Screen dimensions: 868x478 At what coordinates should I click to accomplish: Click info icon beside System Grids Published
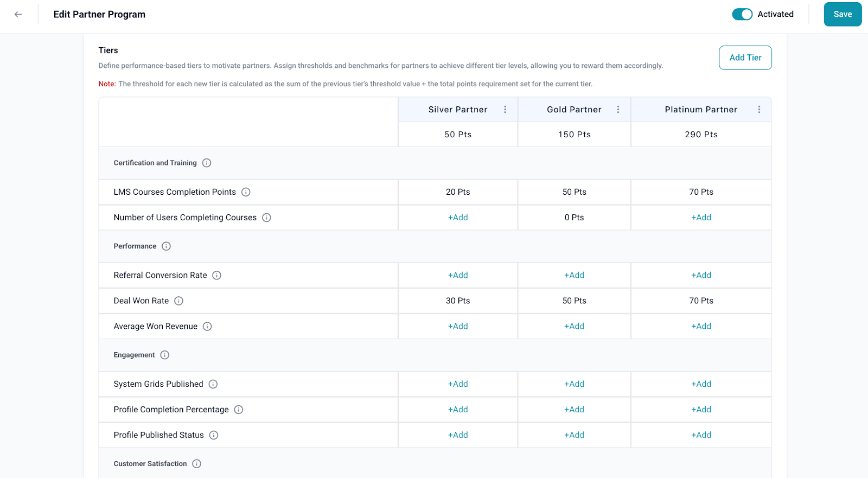[x=213, y=384]
